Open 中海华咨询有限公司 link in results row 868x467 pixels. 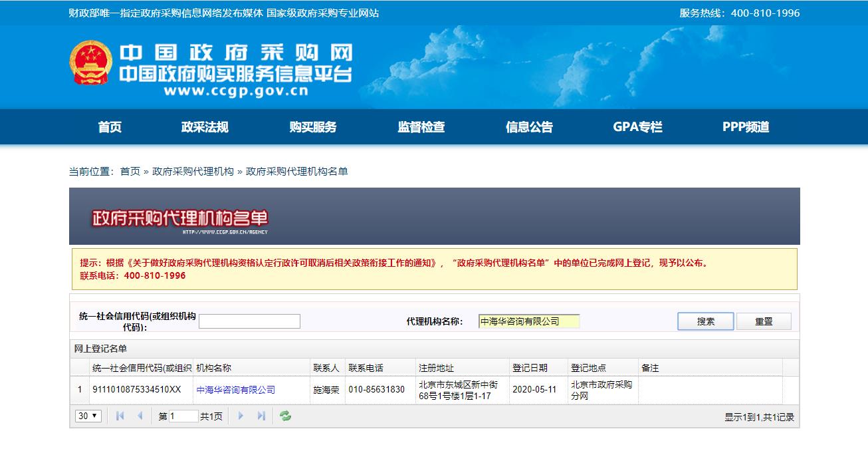point(235,390)
